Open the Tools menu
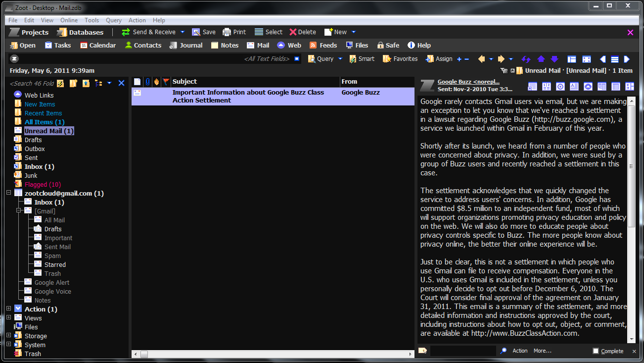Image resolution: width=644 pixels, height=363 pixels. [x=92, y=20]
